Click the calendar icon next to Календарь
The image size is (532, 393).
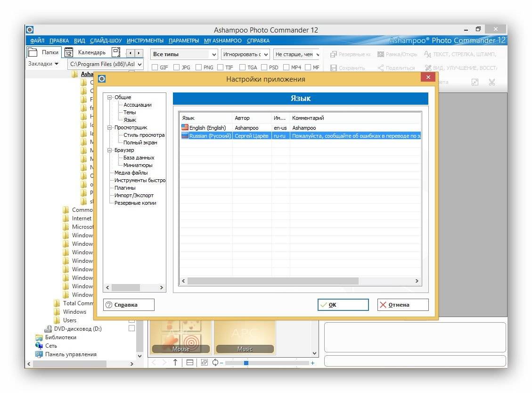pos(68,52)
